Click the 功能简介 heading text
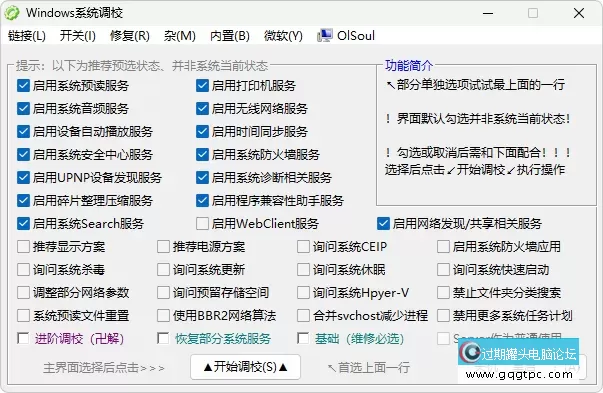The height and width of the screenshot is (393, 603). click(409, 65)
